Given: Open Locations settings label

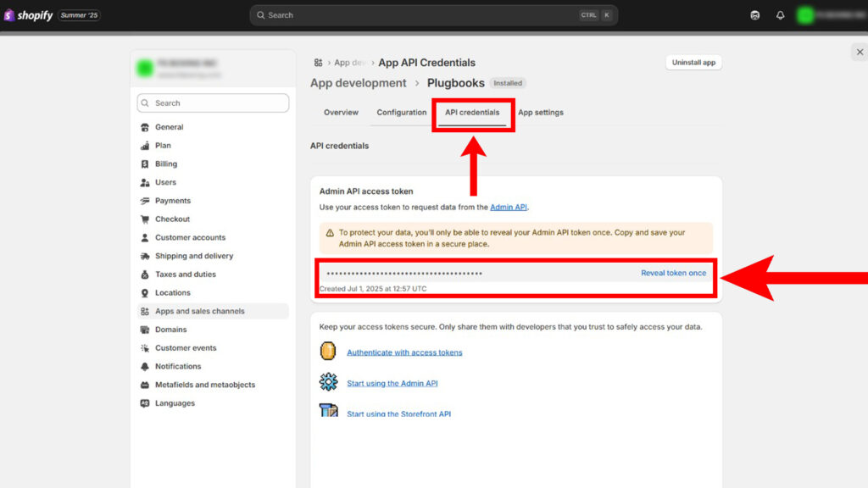Looking at the screenshot, I should 173,292.
